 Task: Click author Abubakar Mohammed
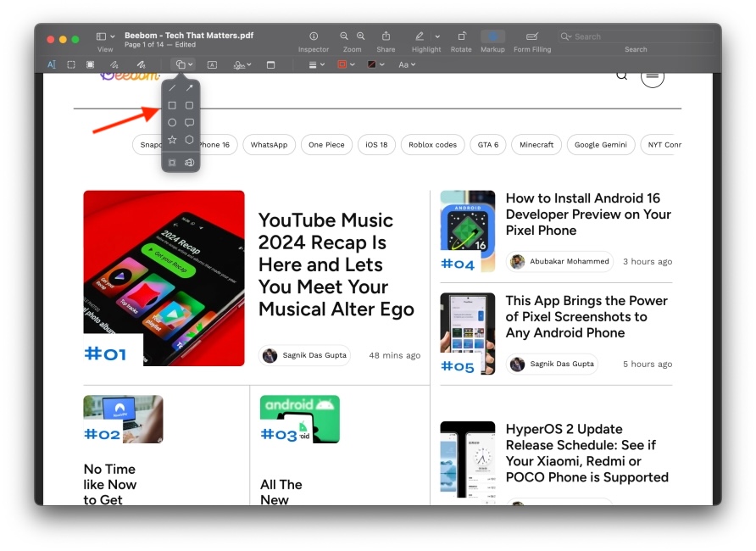point(559,262)
